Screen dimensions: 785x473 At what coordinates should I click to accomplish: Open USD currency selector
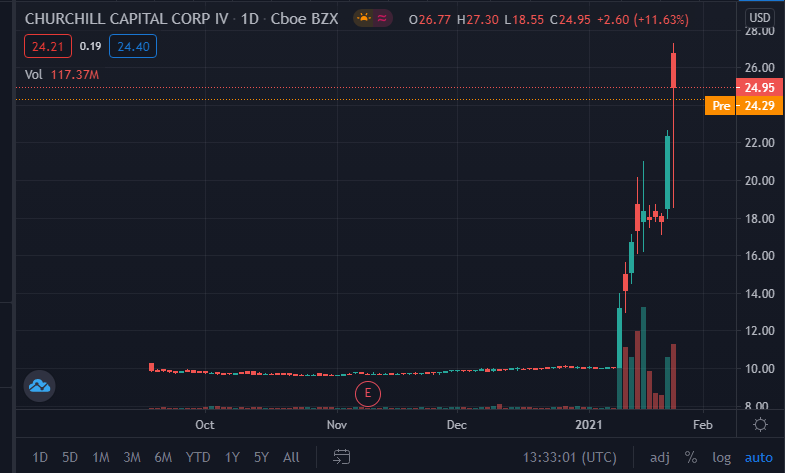click(759, 18)
